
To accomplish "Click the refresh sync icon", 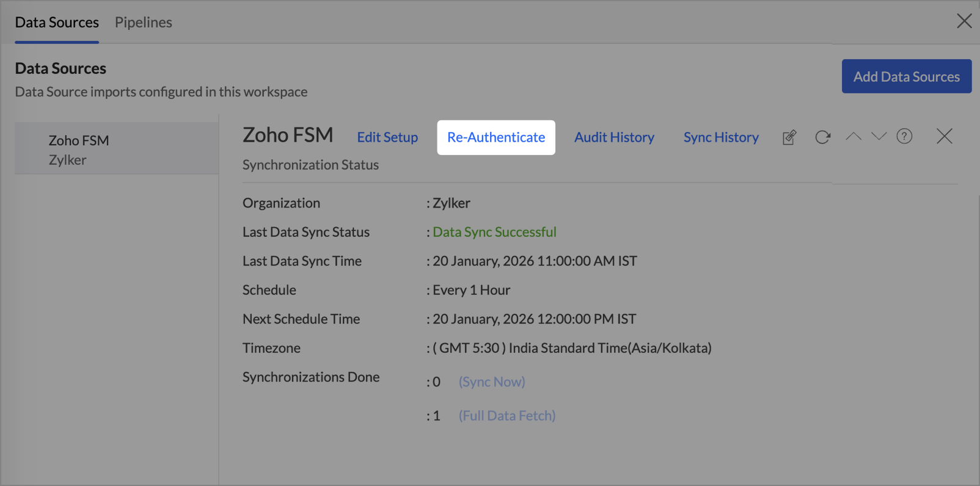I will (822, 137).
